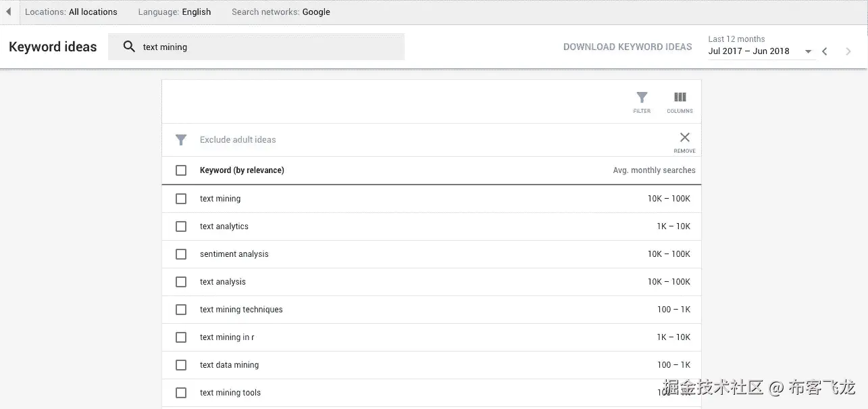
Task: Collapse the settings bar back arrow
Action: [x=9, y=12]
